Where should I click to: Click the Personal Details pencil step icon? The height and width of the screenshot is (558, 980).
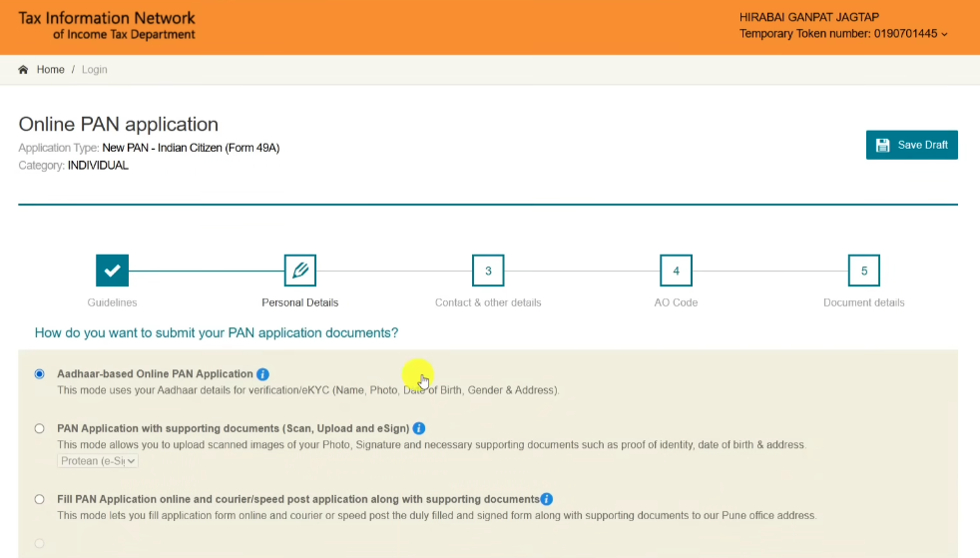299,271
